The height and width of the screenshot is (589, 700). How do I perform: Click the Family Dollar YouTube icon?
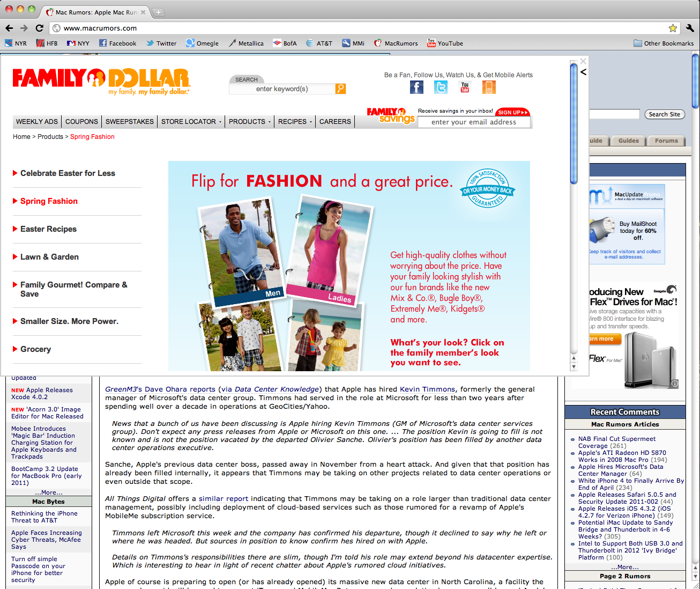click(465, 87)
